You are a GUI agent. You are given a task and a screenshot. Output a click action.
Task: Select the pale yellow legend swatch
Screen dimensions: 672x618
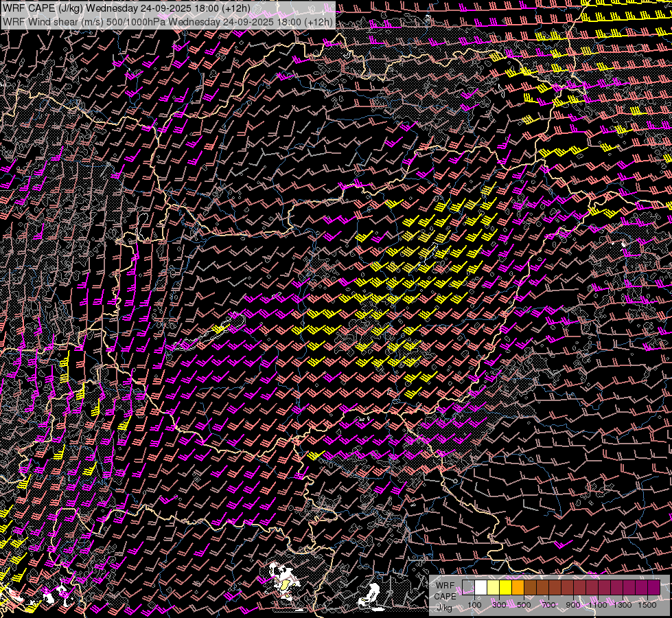493,587
